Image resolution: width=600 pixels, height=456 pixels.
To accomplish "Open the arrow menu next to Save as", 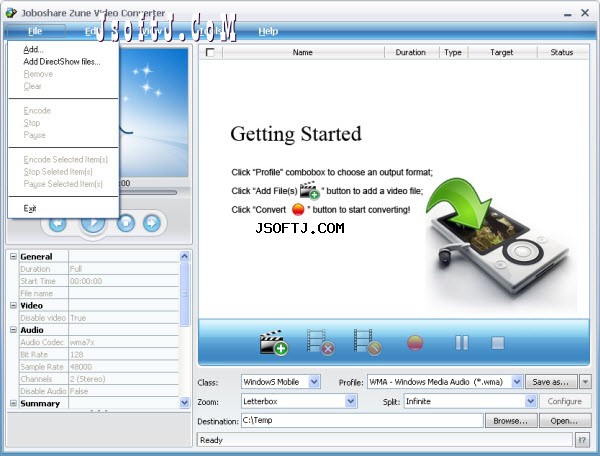I will (585, 382).
